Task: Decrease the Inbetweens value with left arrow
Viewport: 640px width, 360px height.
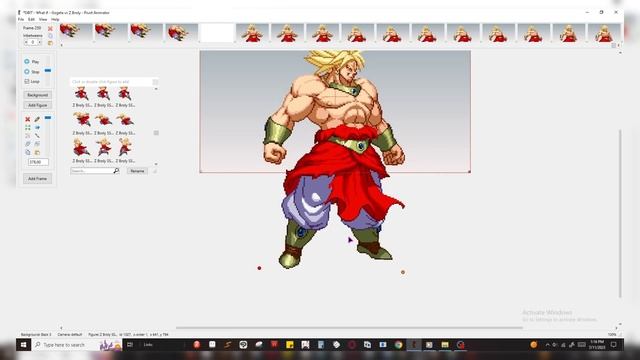Action: coord(26,42)
